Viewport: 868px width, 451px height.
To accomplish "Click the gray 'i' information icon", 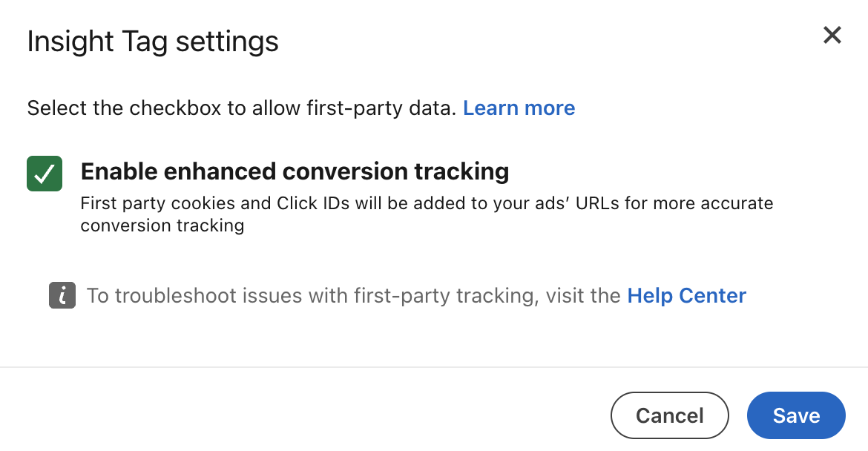I will pos(62,296).
